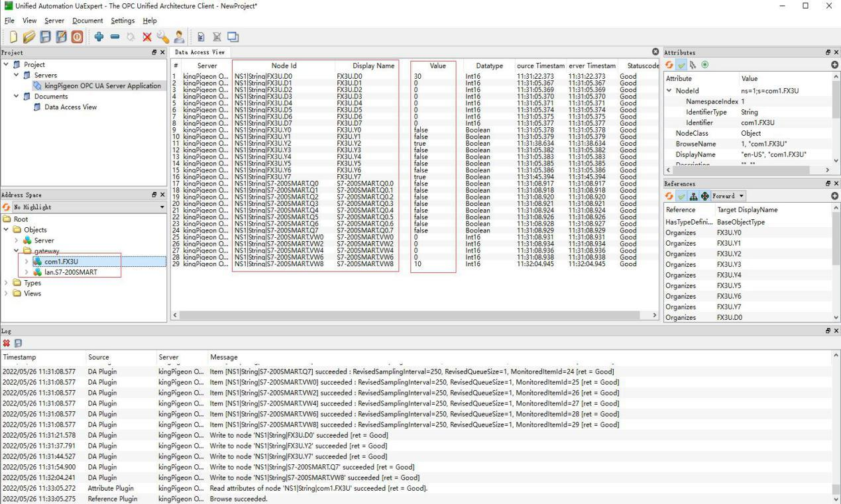
Task: Collapse the Documents tree node
Action: 17,97
